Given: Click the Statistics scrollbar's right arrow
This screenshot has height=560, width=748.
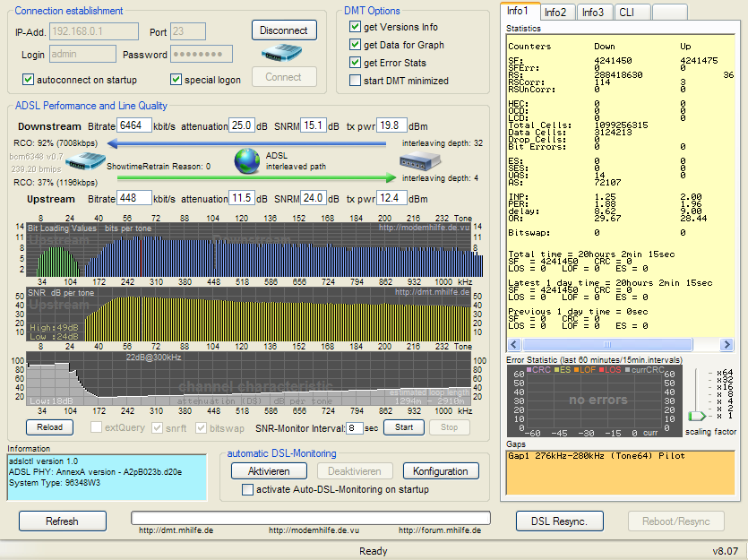Looking at the screenshot, I should (x=727, y=346).
